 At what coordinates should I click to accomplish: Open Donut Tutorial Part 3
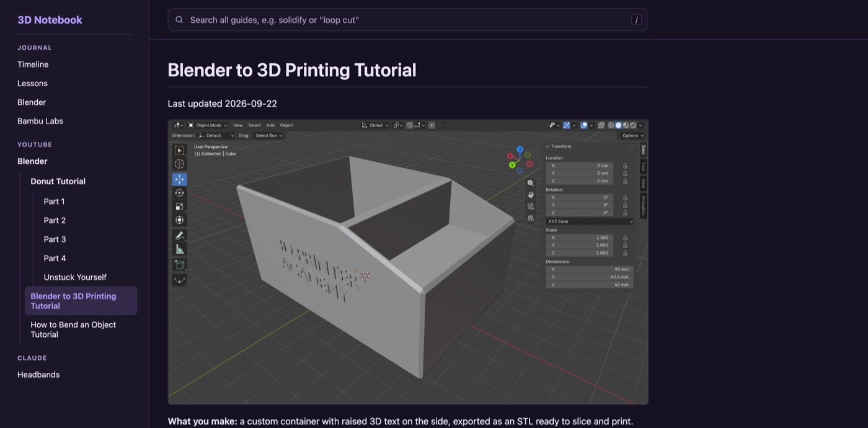pos(55,239)
